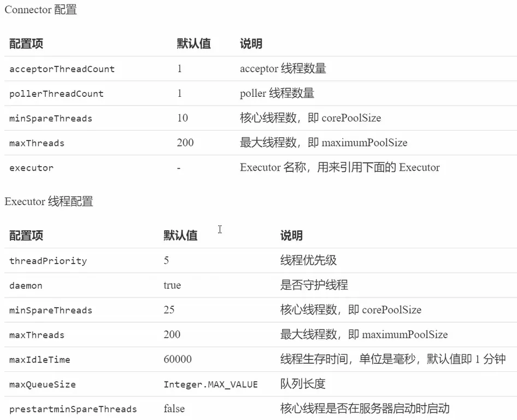This screenshot has height=420, width=517.
Task: Click the executor config row name
Action: [31, 168]
